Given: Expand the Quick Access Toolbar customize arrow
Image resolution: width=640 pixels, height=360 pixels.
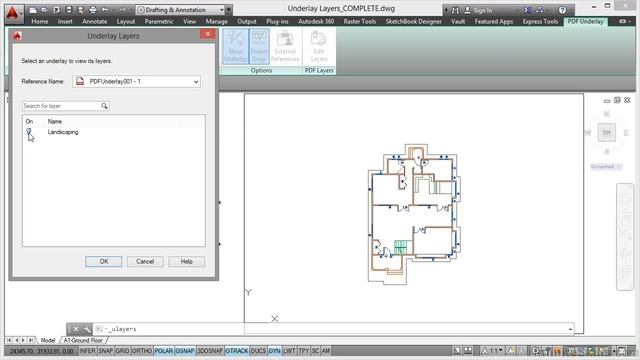Looking at the screenshot, I should [x=229, y=10].
